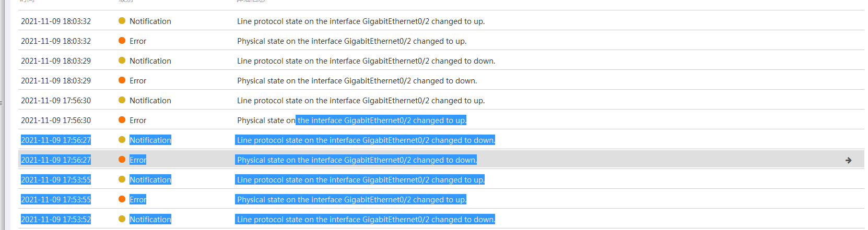Screen dimensions: 868x230
Task: Click the 2021-11-09 17:56:30 Error timestamp
Action: point(56,120)
